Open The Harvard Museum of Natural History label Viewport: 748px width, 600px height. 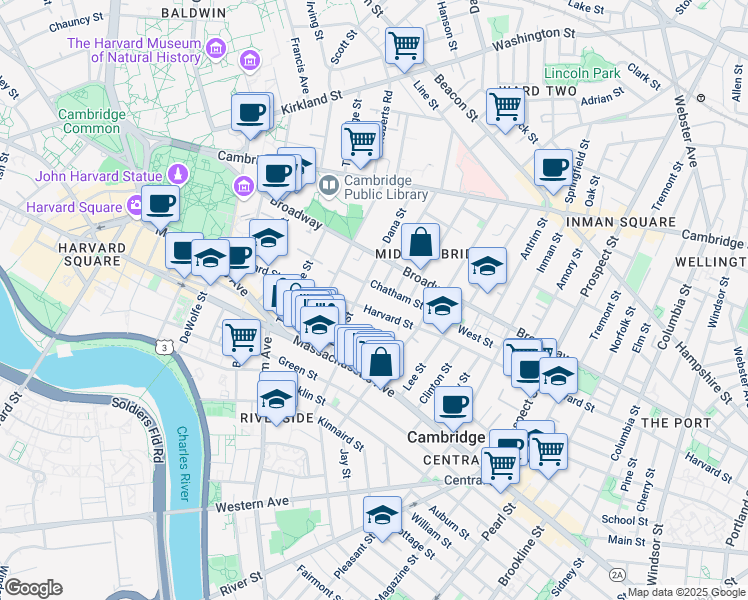tap(134, 50)
